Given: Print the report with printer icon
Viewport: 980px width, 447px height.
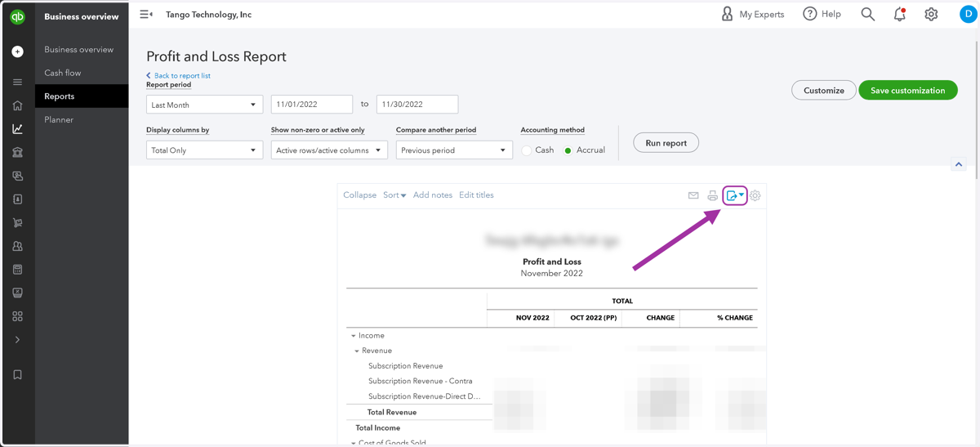Looking at the screenshot, I should pyautogui.click(x=713, y=195).
